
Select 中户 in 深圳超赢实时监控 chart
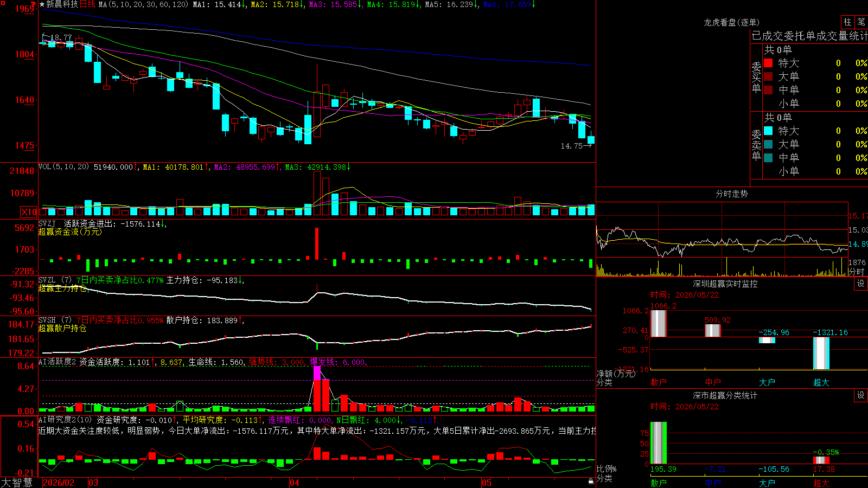(x=713, y=382)
